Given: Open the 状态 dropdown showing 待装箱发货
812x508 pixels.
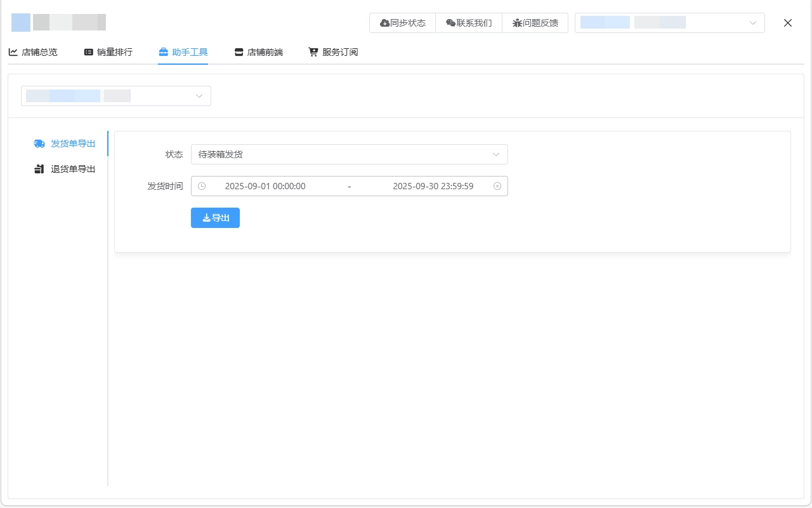Looking at the screenshot, I should (x=350, y=154).
